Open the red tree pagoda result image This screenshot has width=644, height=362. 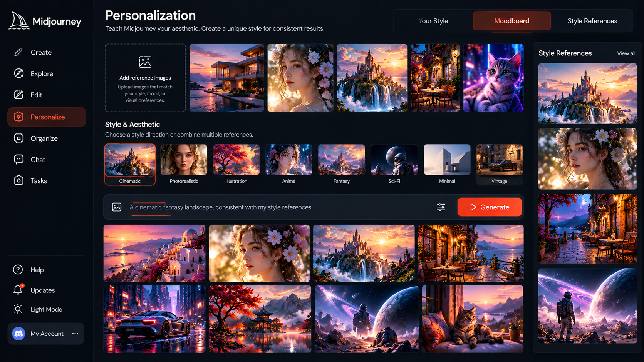pos(260,319)
